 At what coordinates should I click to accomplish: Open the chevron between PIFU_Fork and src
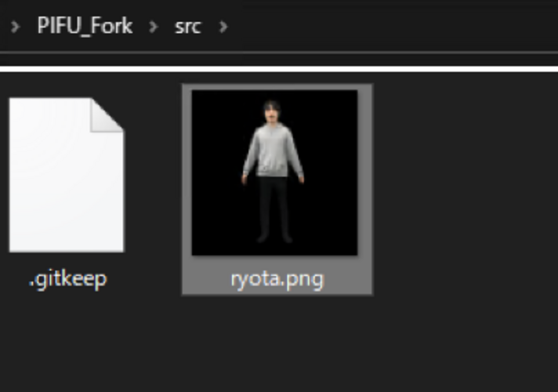click(x=153, y=27)
